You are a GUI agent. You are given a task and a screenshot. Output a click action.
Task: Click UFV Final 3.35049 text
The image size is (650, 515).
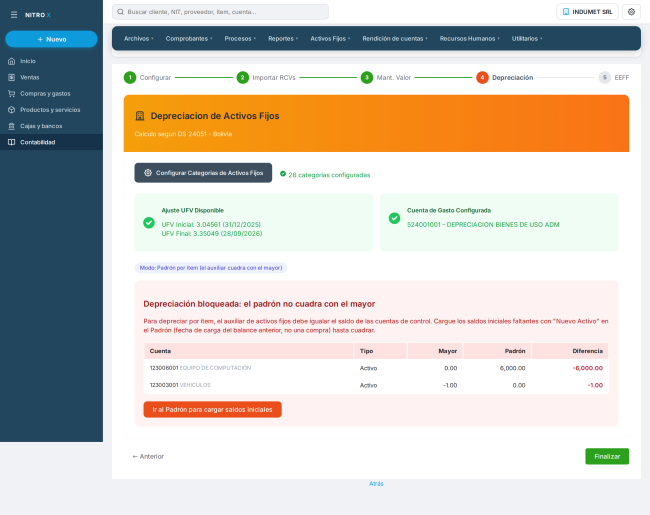(212, 234)
